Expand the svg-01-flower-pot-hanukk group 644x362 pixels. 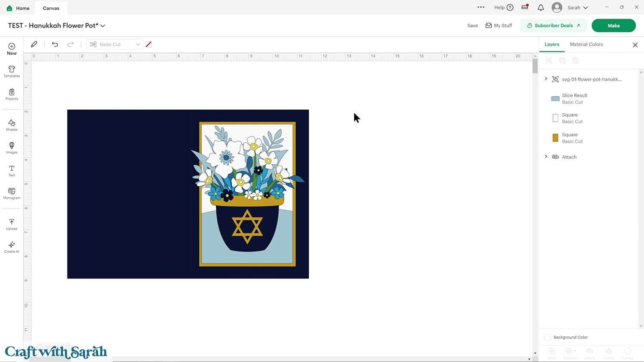tap(546, 79)
